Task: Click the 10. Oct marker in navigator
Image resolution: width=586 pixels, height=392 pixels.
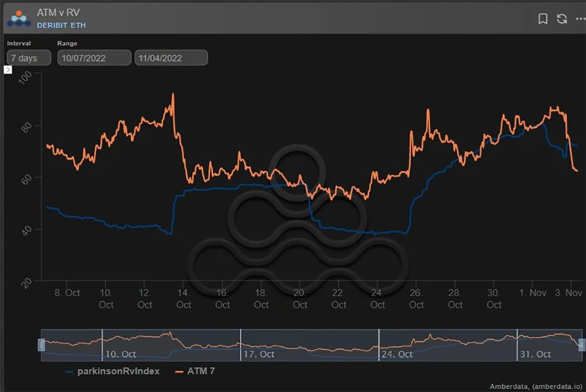Action: pyautogui.click(x=121, y=354)
